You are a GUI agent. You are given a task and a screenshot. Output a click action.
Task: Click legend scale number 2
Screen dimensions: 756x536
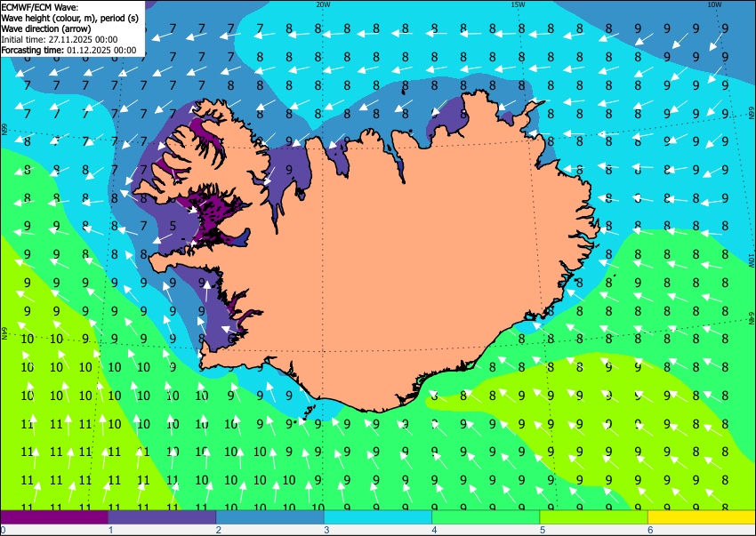click(x=219, y=530)
